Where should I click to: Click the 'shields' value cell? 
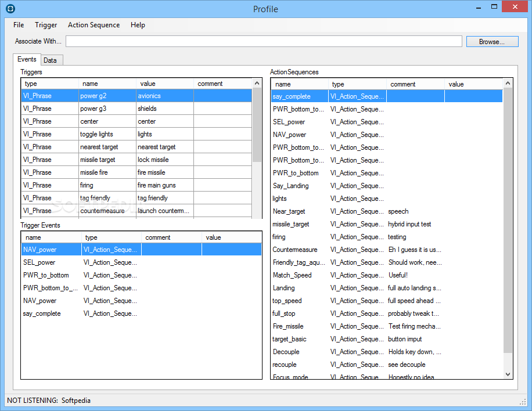pyautogui.click(x=165, y=109)
